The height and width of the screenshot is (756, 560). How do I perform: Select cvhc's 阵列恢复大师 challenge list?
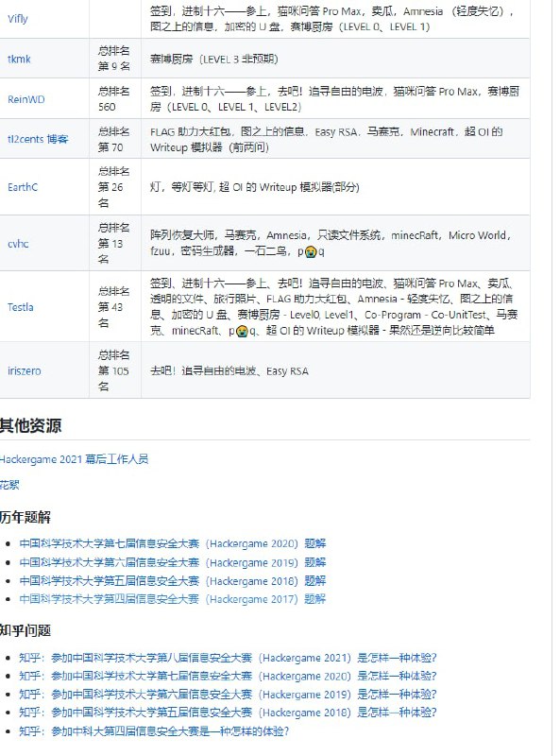335,243
